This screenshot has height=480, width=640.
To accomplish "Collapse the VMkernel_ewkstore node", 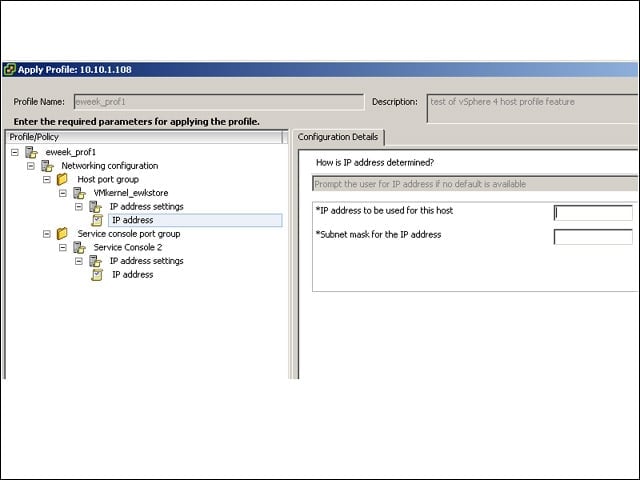I will click(62, 193).
